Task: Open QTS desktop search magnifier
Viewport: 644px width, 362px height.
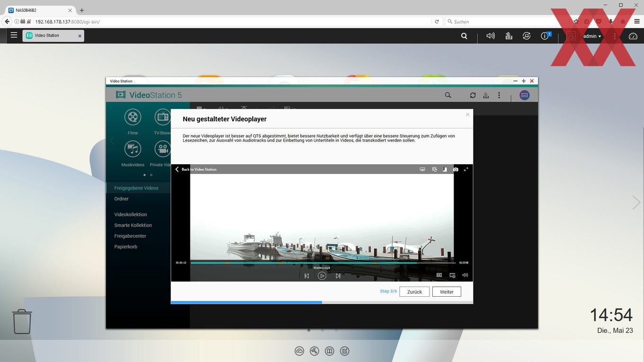Action: pos(464,36)
